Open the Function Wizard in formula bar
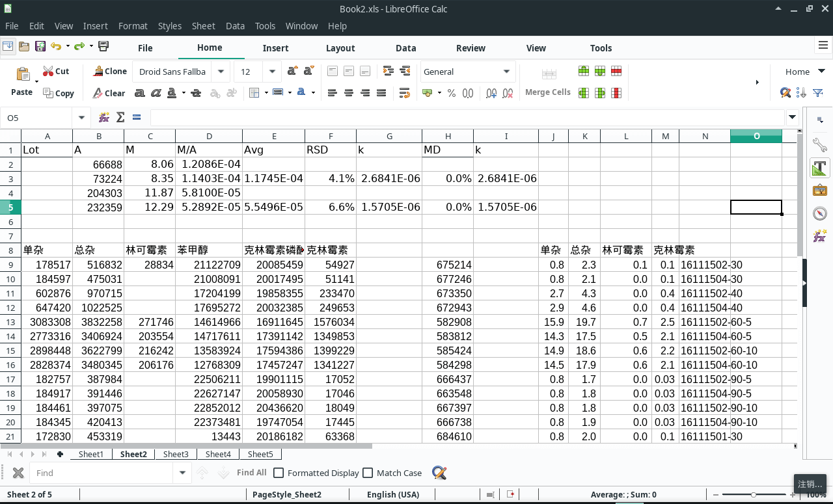The width and height of the screenshot is (833, 504). click(x=104, y=118)
